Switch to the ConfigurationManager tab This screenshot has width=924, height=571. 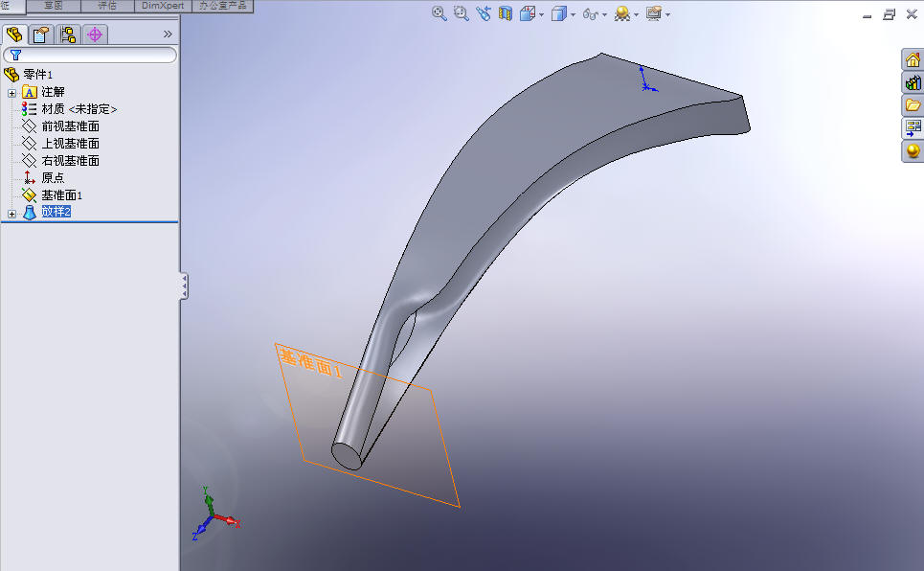pos(68,34)
